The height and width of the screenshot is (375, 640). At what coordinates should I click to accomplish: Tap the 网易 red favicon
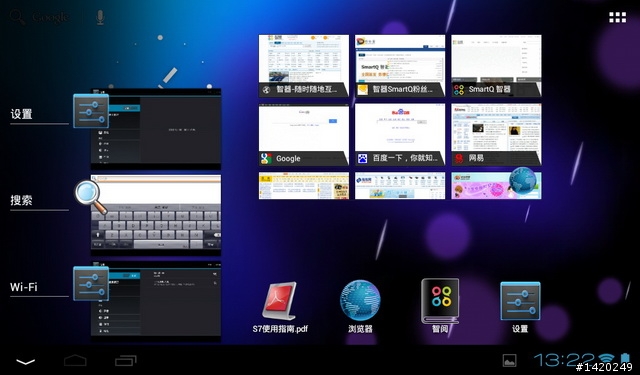tap(459, 158)
